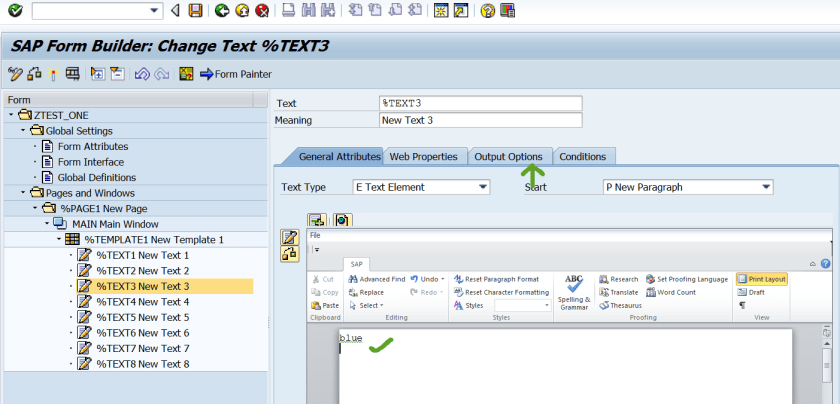The image size is (840, 404).
Task: Run Spelling & Grammar check
Action: (x=574, y=293)
